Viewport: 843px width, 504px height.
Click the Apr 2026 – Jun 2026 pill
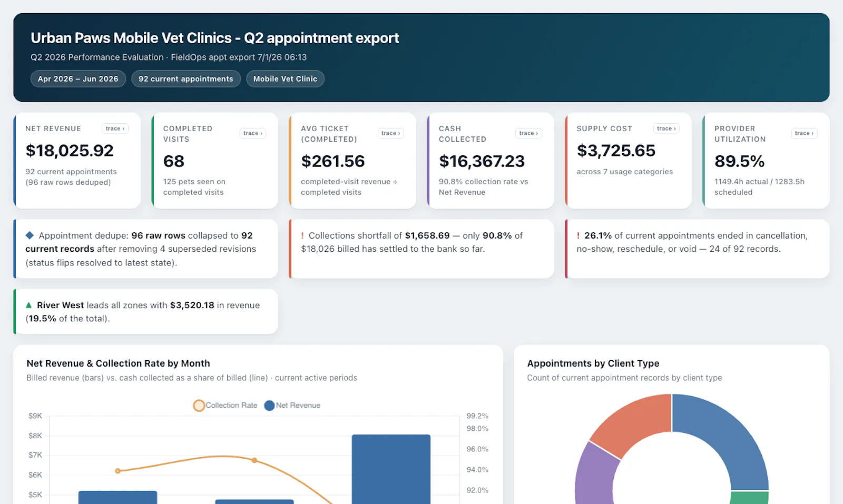pos(78,79)
